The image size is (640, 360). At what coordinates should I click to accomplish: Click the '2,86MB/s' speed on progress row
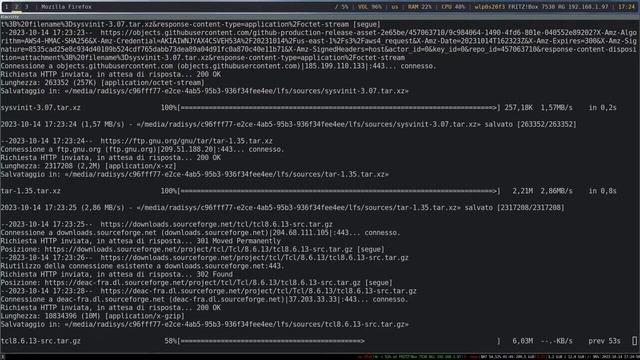557,191
